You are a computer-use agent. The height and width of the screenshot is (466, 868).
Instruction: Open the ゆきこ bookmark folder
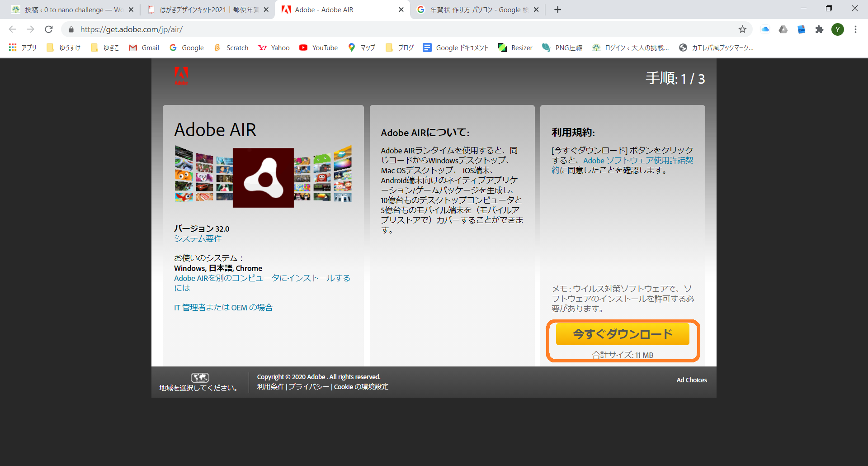pyautogui.click(x=105, y=48)
